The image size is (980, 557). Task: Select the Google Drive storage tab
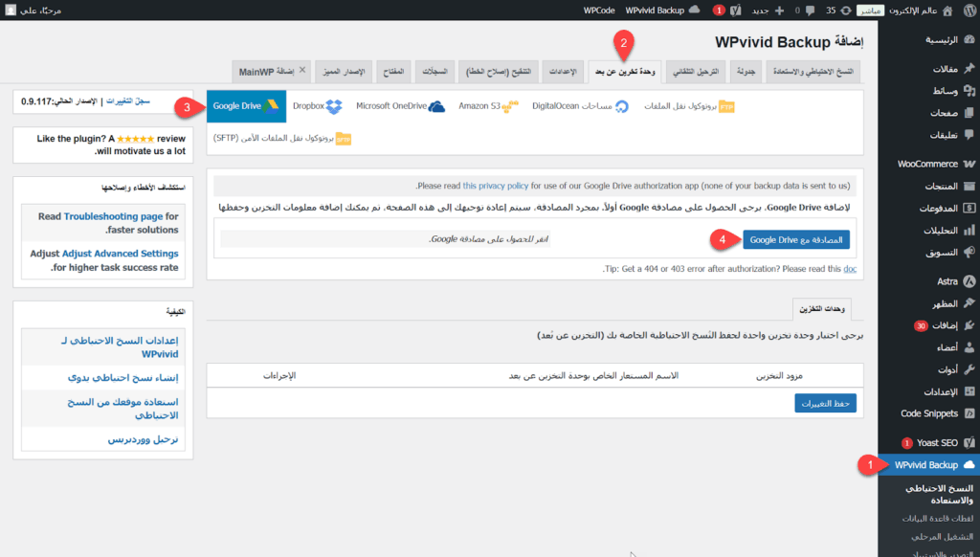pyautogui.click(x=246, y=106)
